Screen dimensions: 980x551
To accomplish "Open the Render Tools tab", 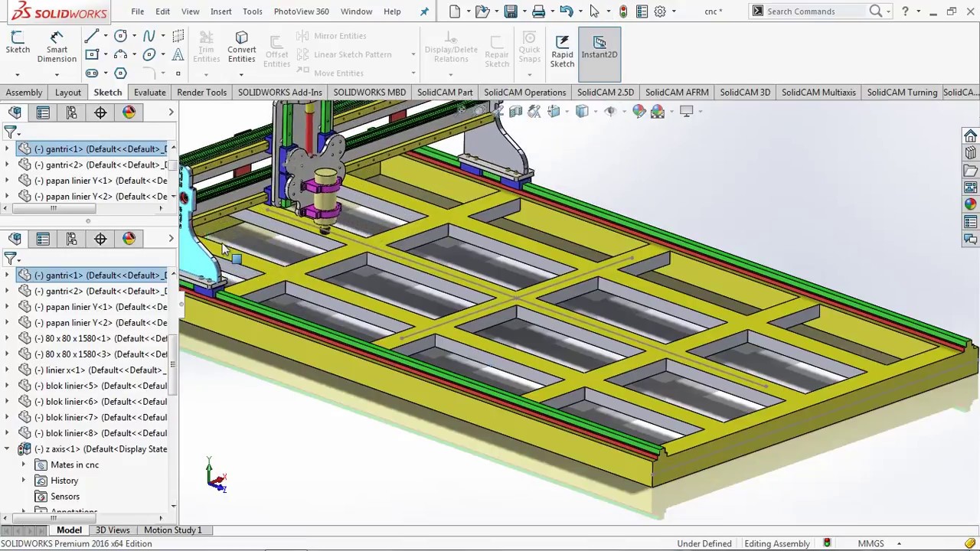I will pyautogui.click(x=201, y=93).
